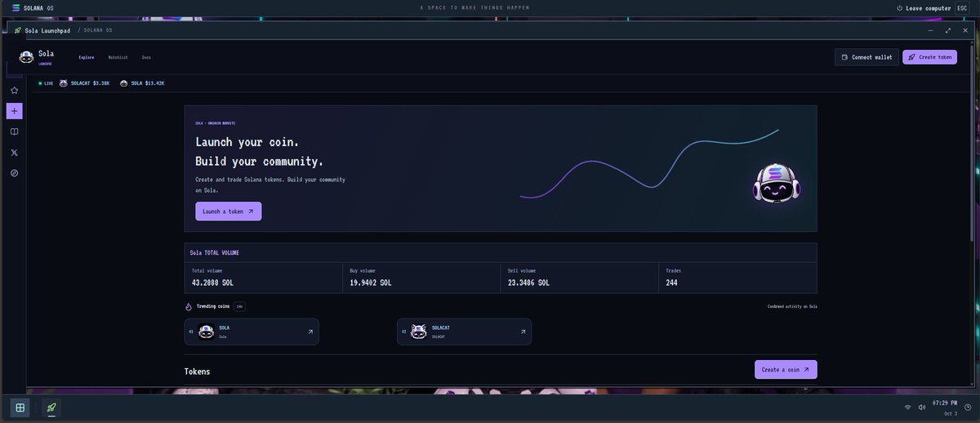Screen dimensions: 980x423
Task: Switch to the Docs tab
Action: [146, 57]
